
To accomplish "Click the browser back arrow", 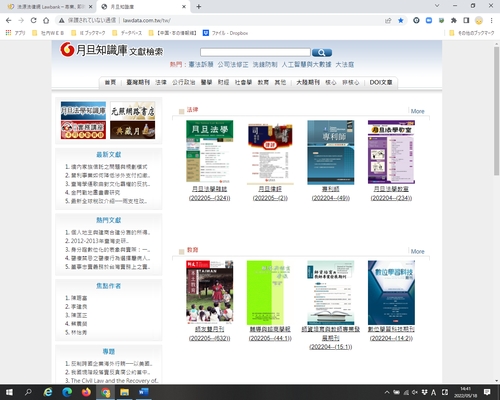I will point(9,20).
